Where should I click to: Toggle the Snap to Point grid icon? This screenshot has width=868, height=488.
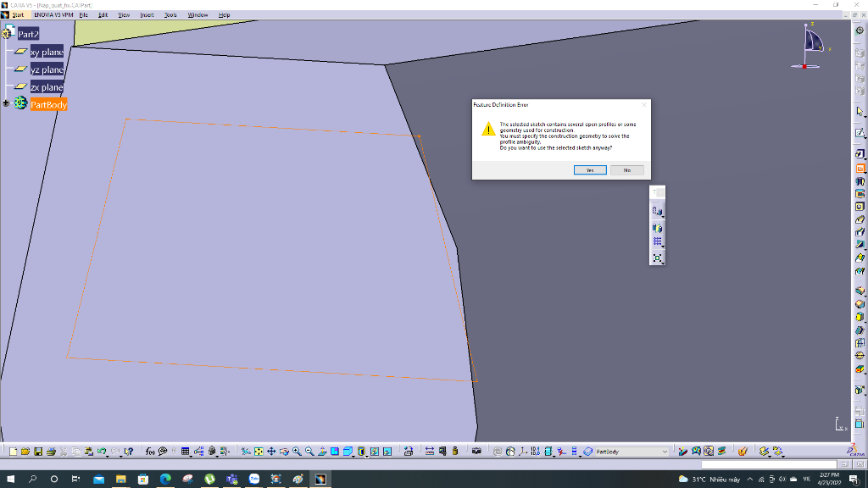tap(657, 241)
